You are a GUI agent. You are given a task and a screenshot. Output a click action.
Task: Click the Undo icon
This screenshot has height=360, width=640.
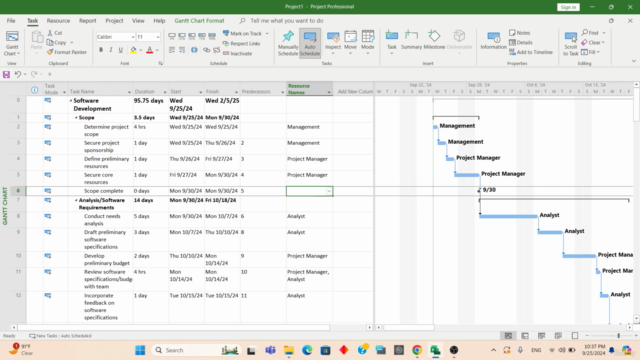pyautogui.click(x=18, y=74)
